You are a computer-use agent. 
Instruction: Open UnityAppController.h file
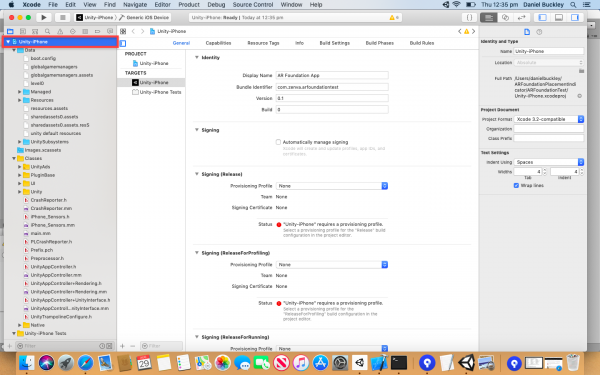pos(53,267)
